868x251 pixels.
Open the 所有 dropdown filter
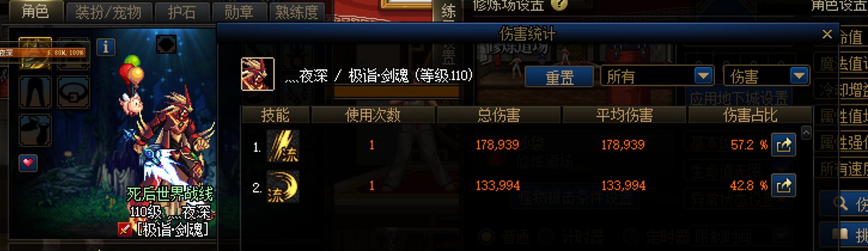point(656,76)
